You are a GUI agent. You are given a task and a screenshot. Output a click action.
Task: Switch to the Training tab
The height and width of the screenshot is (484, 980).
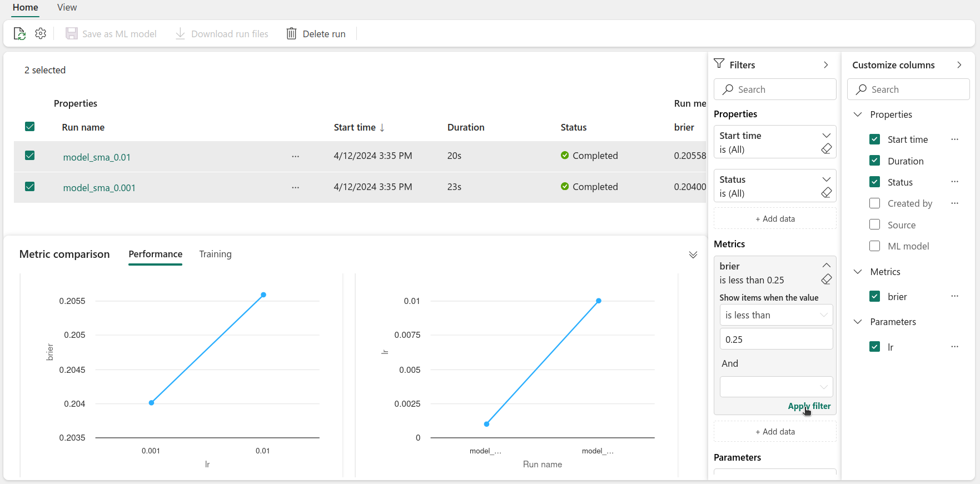(215, 254)
